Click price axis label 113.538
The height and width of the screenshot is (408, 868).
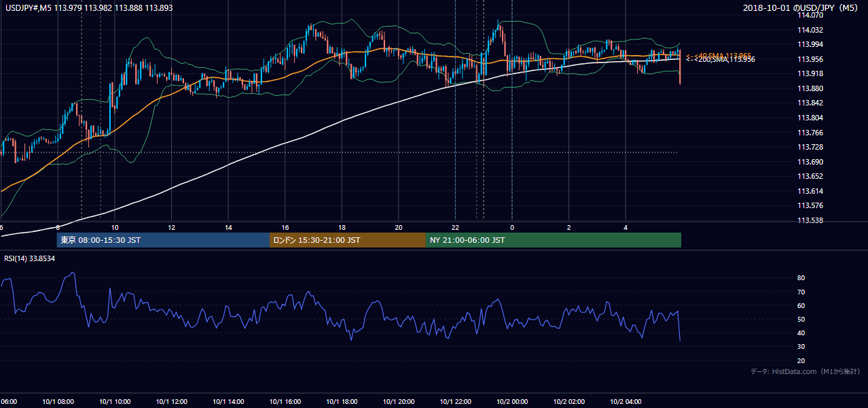pos(810,220)
